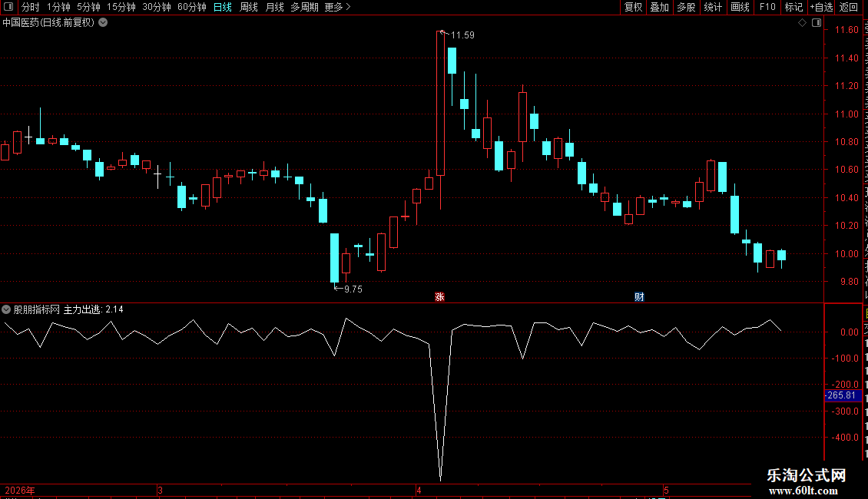Image resolution: width=868 pixels, height=499 pixels.
Task: Click month 4 marker on the time axis
Action: click(x=419, y=491)
